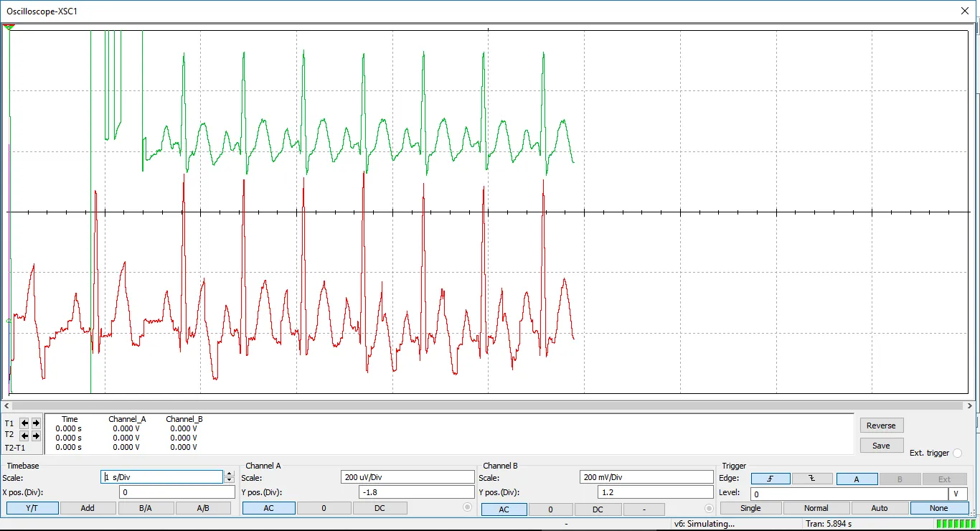
Task: Select Add display mode
Action: pos(88,508)
